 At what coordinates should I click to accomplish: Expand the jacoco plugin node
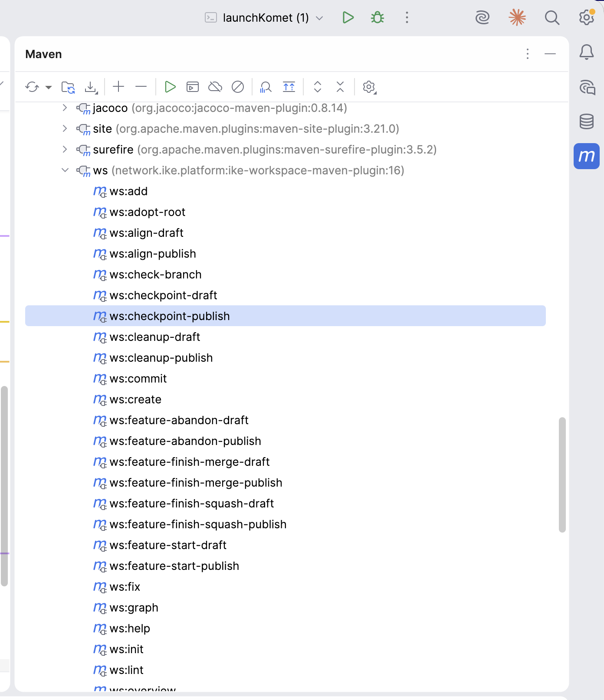click(x=65, y=108)
